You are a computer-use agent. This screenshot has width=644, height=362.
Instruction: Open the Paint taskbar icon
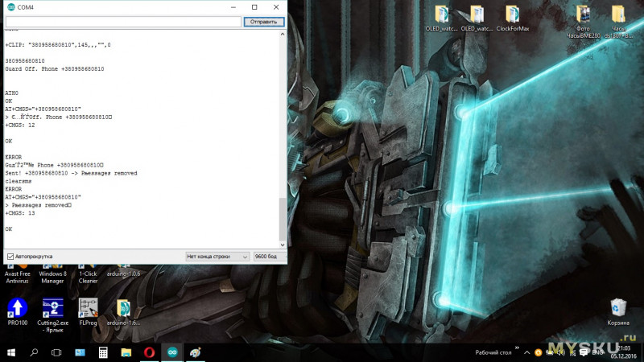click(x=195, y=352)
